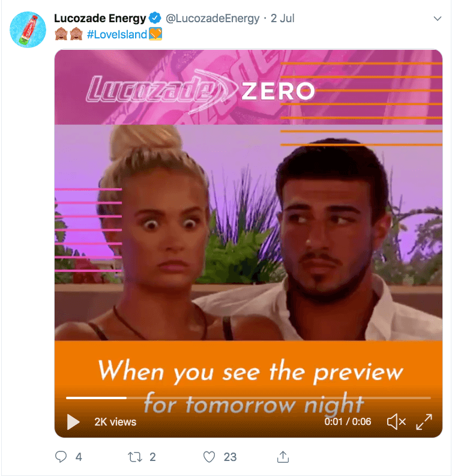
Task: Click the Lucozade Energy account name
Action: (x=100, y=18)
